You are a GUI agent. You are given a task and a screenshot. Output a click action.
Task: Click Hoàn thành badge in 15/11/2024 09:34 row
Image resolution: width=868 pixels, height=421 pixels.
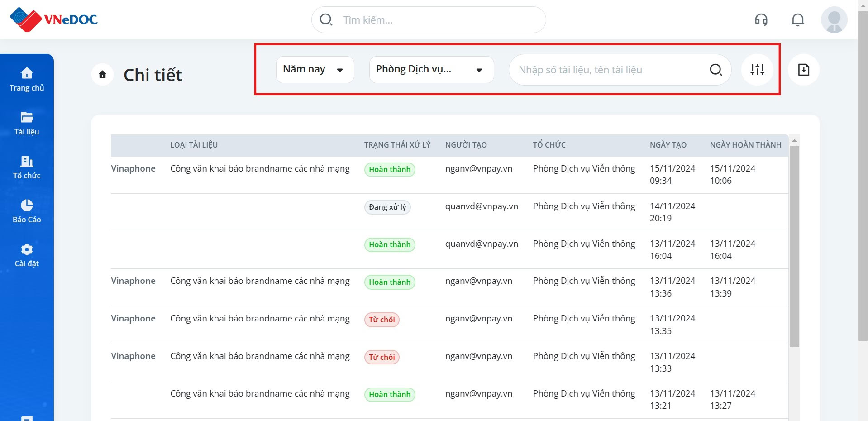click(390, 169)
